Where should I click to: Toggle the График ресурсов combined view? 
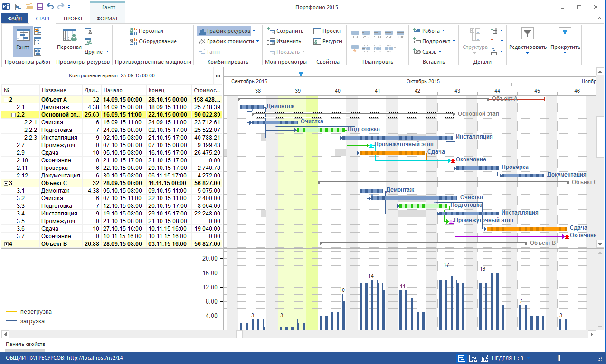tap(224, 31)
